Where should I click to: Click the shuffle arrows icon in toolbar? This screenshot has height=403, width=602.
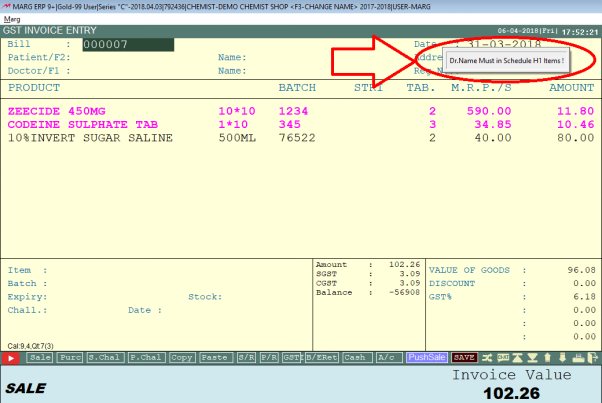point(487,357)
